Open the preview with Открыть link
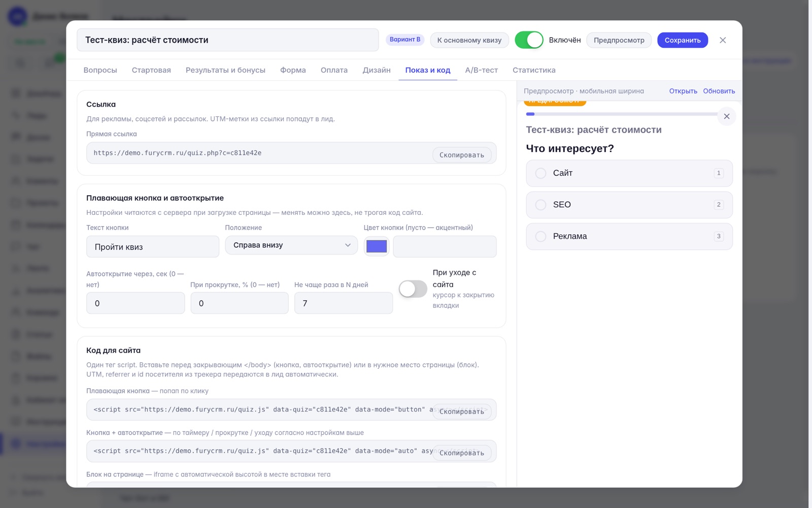812x508 pixels. 683,91
